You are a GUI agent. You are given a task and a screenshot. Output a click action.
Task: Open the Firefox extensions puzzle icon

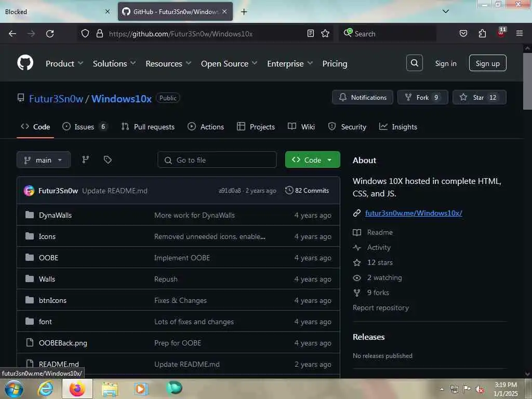coord(482,33)
